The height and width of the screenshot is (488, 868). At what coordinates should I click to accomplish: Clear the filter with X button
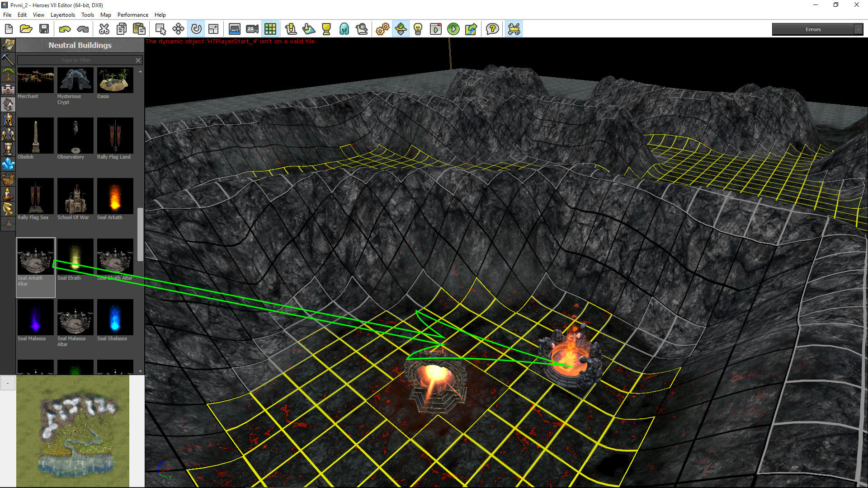point(138,60)
